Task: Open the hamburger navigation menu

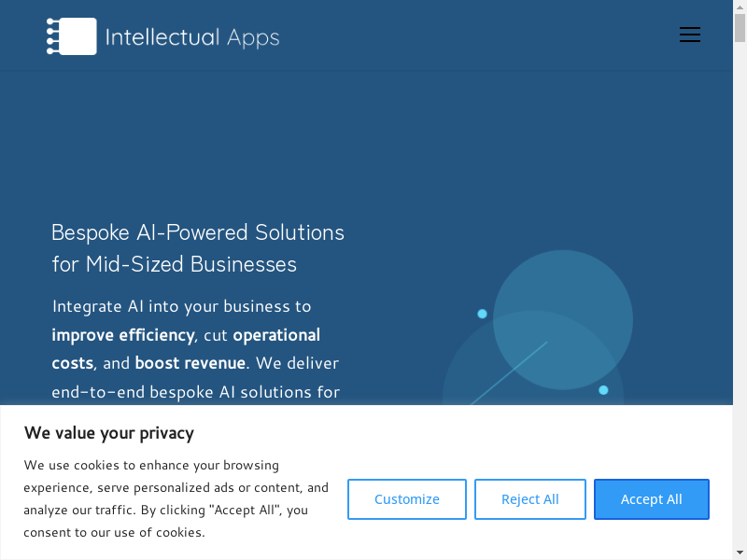Action: point(690,35)
